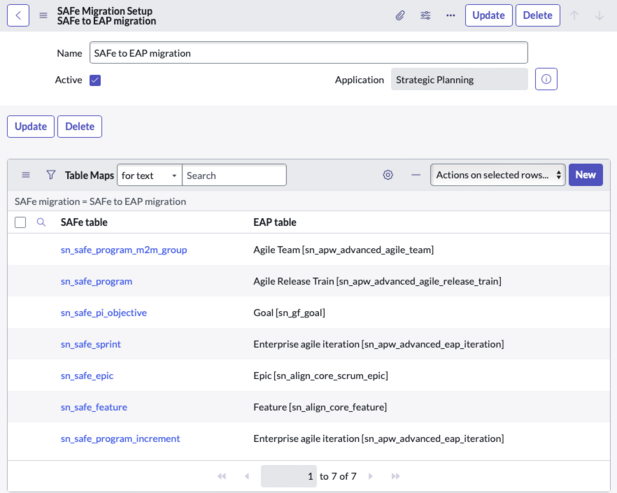
Task: Click the Table Maps list title
Action: tap(89, 175)
